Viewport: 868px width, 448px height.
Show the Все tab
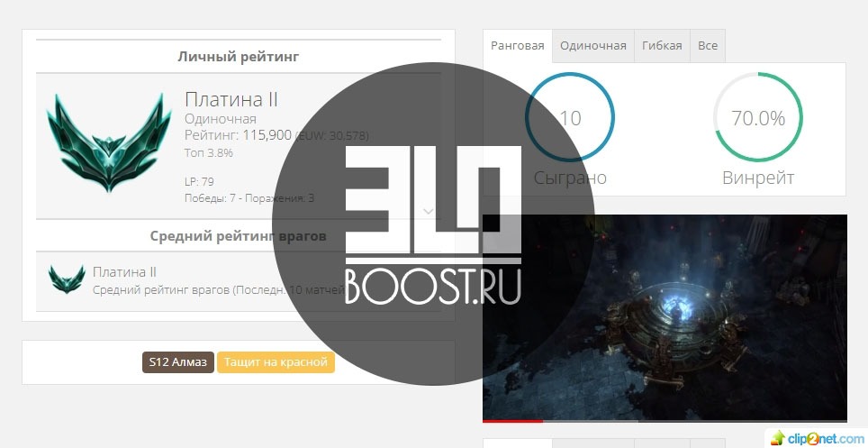coord(708,46)
